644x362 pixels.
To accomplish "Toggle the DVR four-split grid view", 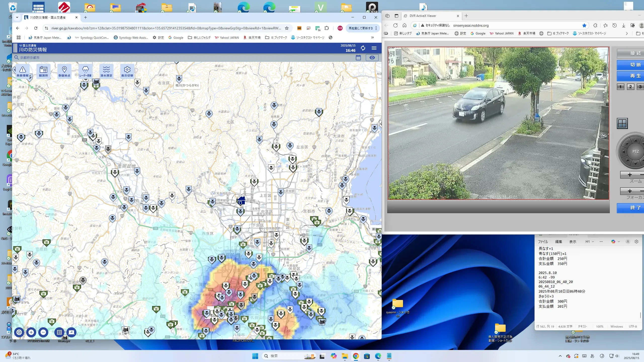I will click(x=622, y=123).
